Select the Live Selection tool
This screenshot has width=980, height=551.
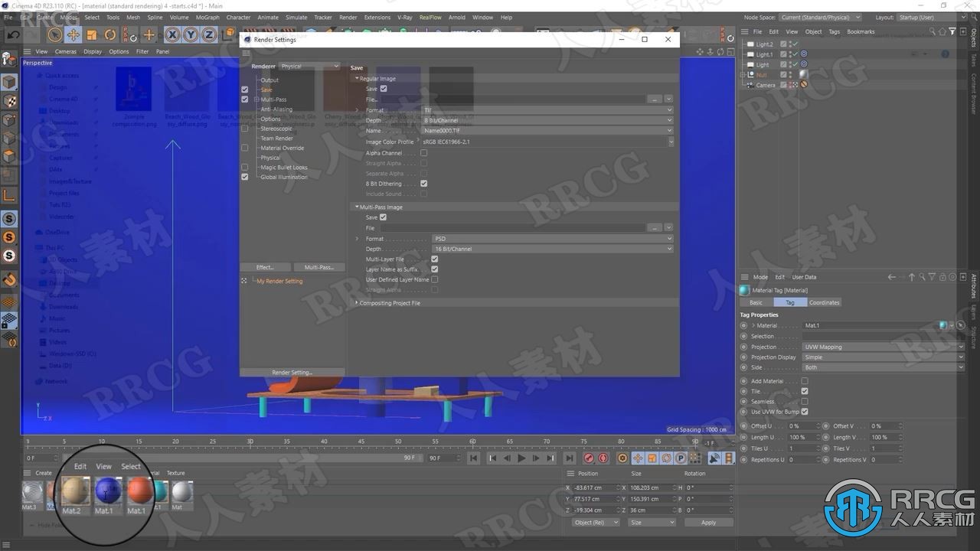tap(55, 34)
